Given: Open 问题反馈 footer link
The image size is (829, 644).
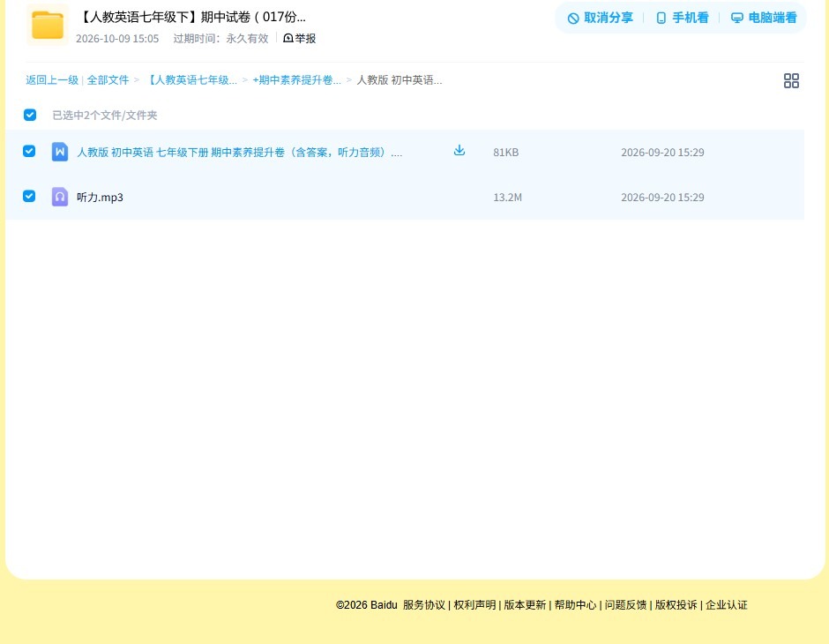Looking at the screenshot, I should 625,605.
